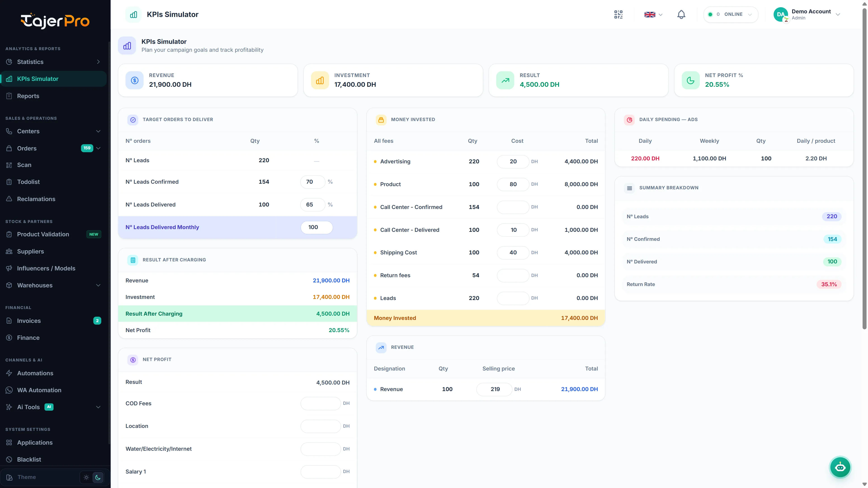Open the chatbot assistant button
Viewport: 868px width, 488px height.
pyautogui.click(x=840, y=467)
